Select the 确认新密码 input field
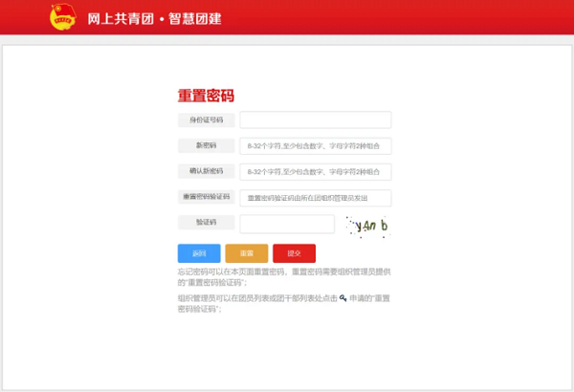 click(315, 172)
